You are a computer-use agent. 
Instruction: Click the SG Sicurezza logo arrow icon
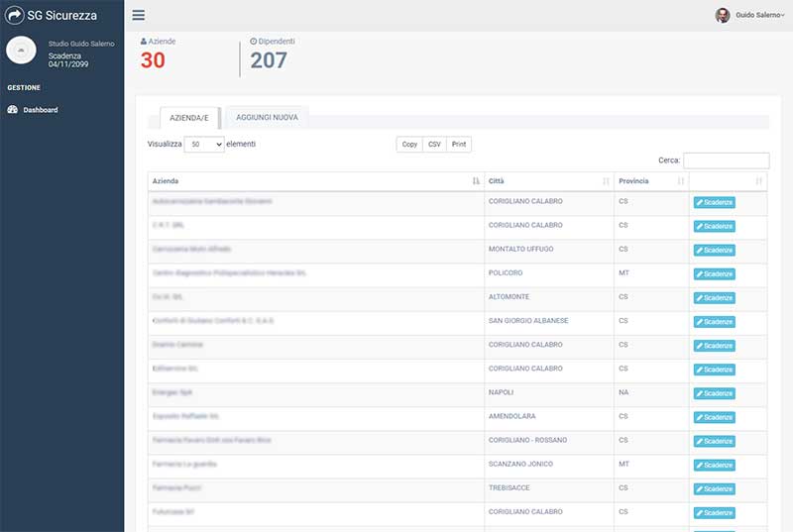coord(14,15)
